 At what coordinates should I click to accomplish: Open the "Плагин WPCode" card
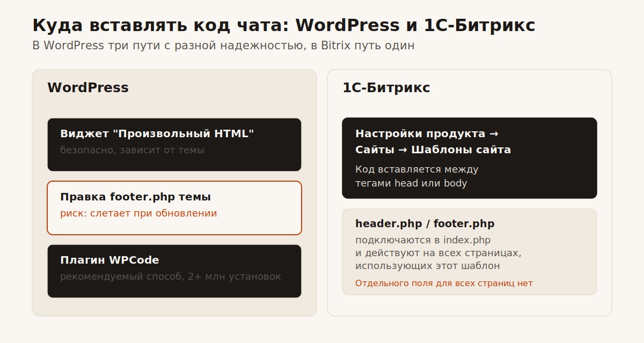point(174,271)
